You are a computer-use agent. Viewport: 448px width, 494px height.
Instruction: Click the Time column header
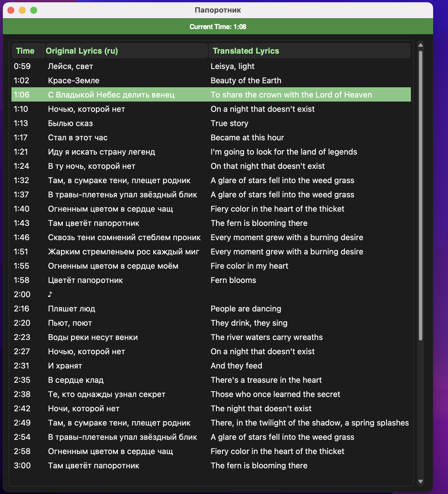tap(28, 51)
